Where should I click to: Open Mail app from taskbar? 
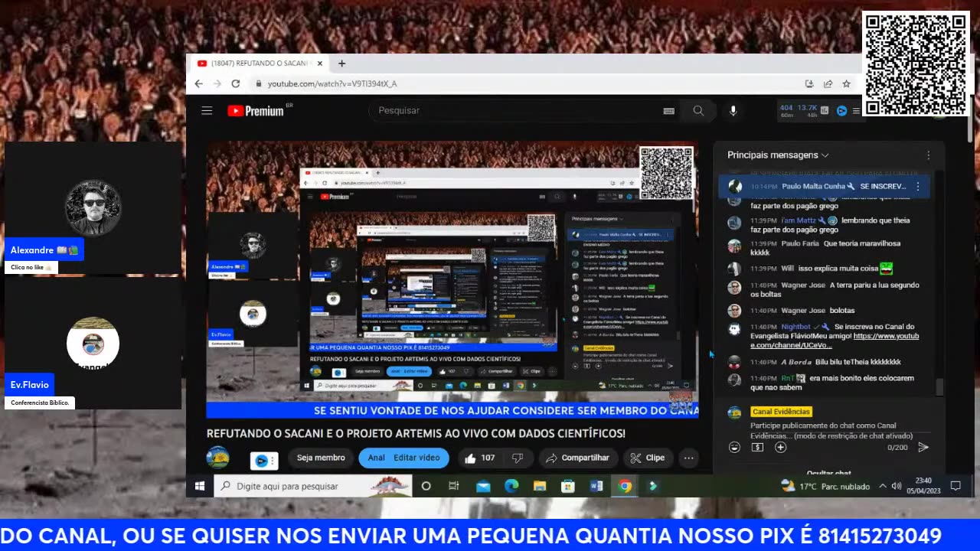tap(483, 486)
